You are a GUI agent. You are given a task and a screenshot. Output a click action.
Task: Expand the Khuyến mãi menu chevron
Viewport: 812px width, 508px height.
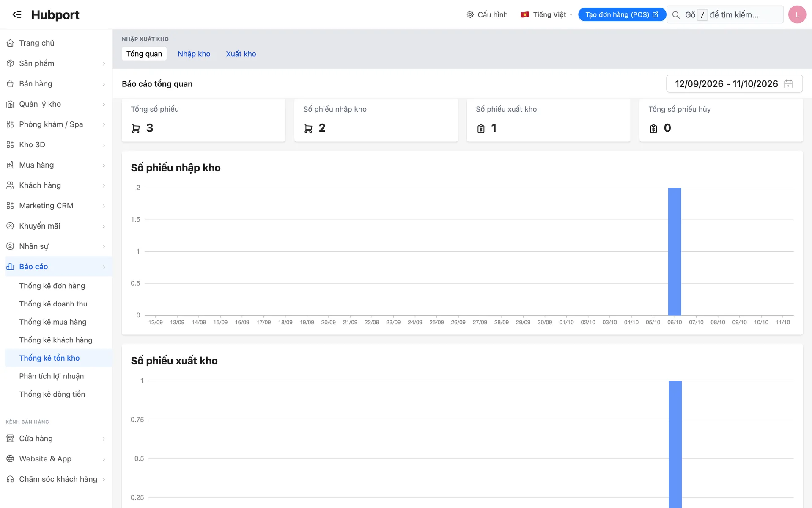(104, 226)
